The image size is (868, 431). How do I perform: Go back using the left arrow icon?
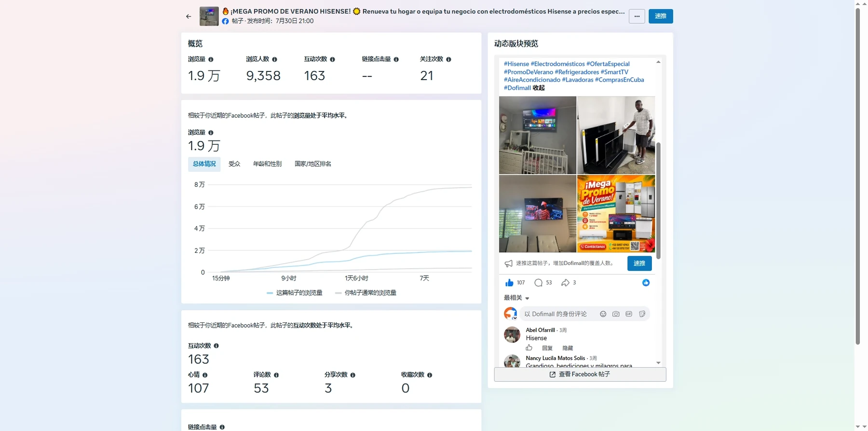click(x=189, y=16)
